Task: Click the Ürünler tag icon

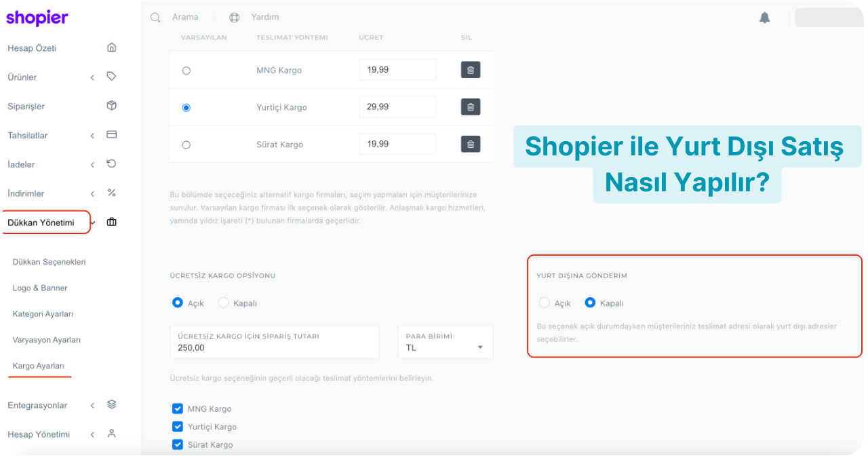Action: pyautogui.click(x=112, y=77)
